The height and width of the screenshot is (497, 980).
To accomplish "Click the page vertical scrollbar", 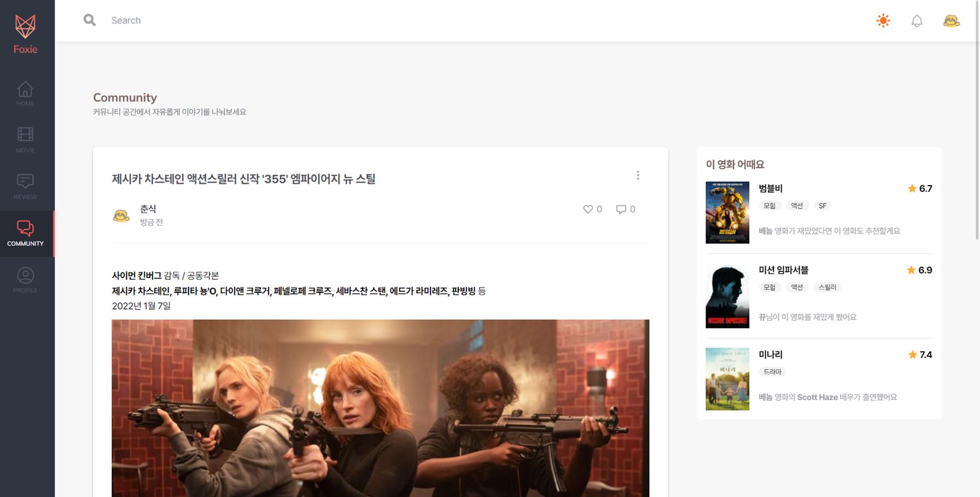I will [x=977, y=120].
